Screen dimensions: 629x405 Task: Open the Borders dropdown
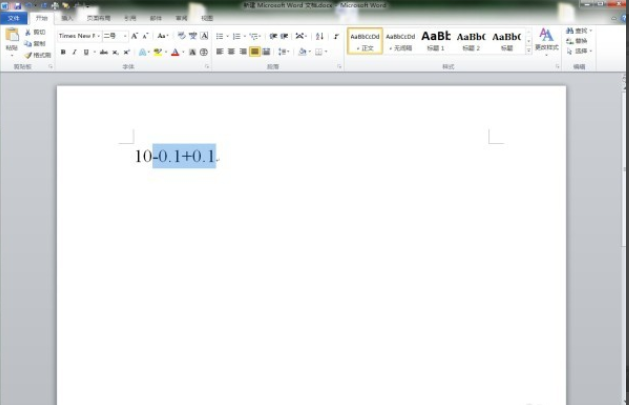click(x=326, y=52)
